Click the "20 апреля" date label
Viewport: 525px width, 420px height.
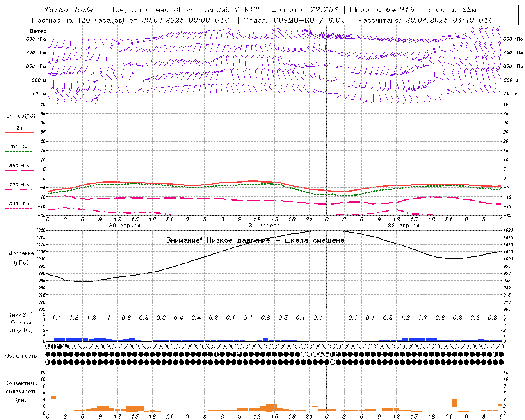coord(124,226)
